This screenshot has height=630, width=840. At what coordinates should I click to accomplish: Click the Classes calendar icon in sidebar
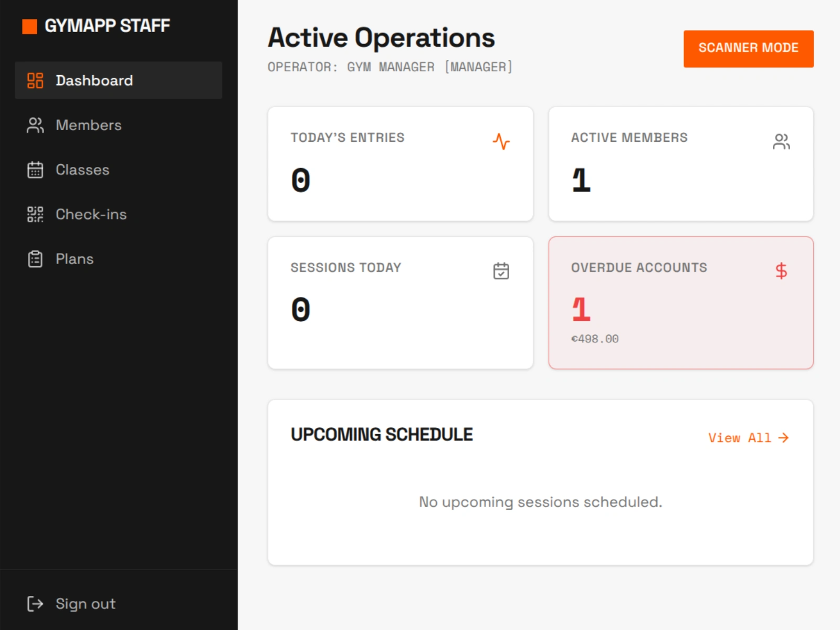(35, 170)
